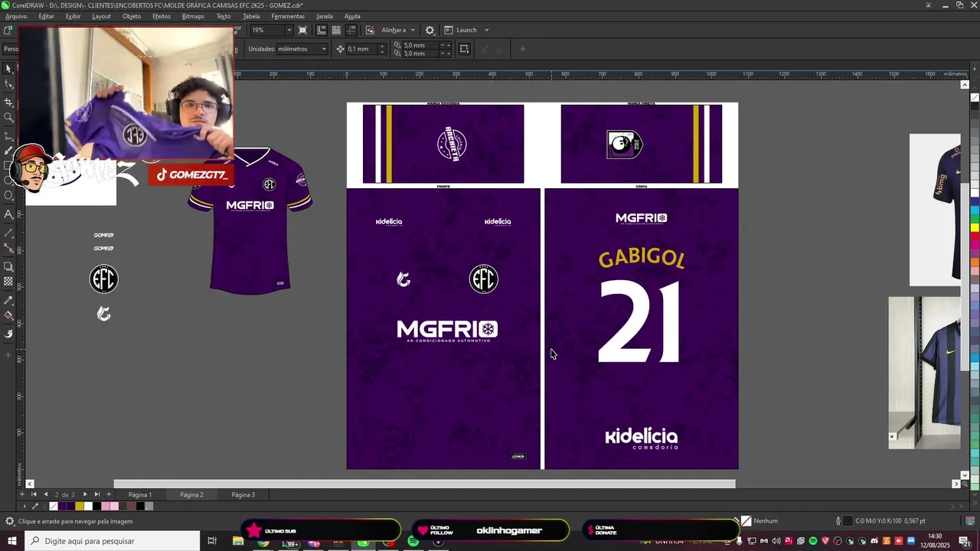Image resolution: width=980 pixels, height=551 pixels.
Task: Open Windows Start button
Action: (12, 541)
